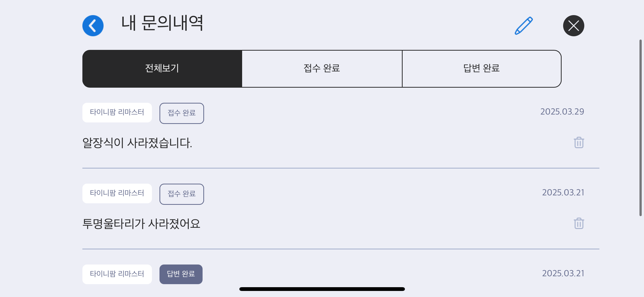
Task: Tap the filled 답변 완료 status badge
Action: 181,274
